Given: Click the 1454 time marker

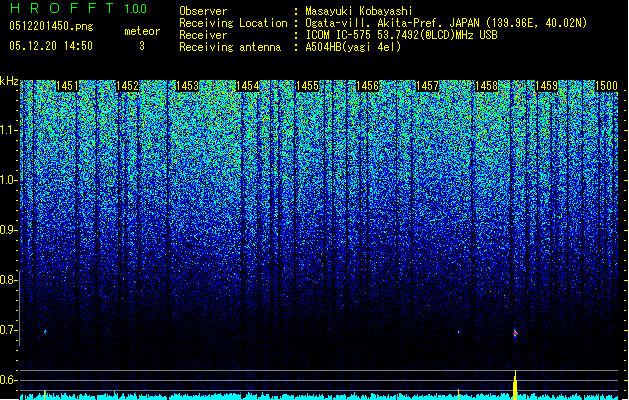Looking at the screenshot, I should [248, 86].
